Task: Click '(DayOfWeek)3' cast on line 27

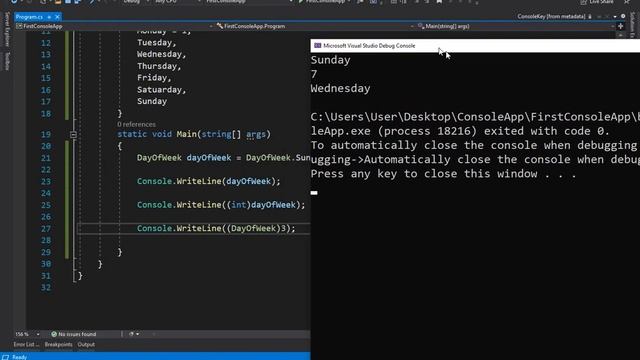Action: click(x=256, y=229)
